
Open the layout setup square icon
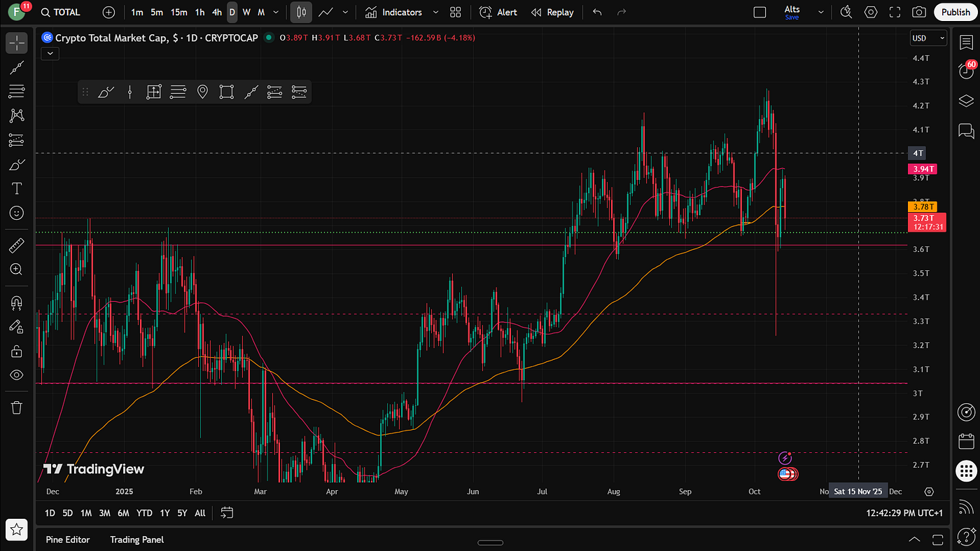coord(759,12)
